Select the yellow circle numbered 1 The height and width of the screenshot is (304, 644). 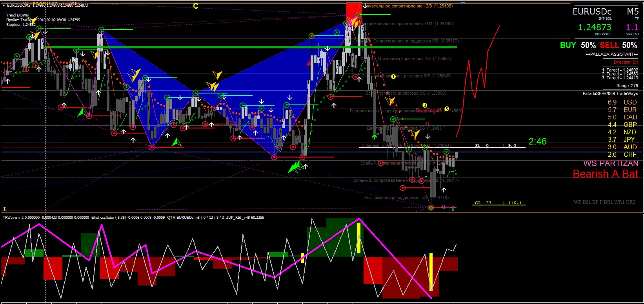coord(393,77)
